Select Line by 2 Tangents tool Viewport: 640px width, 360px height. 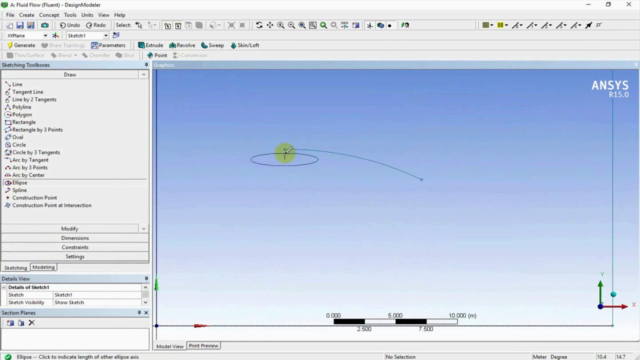click(31, 100)
